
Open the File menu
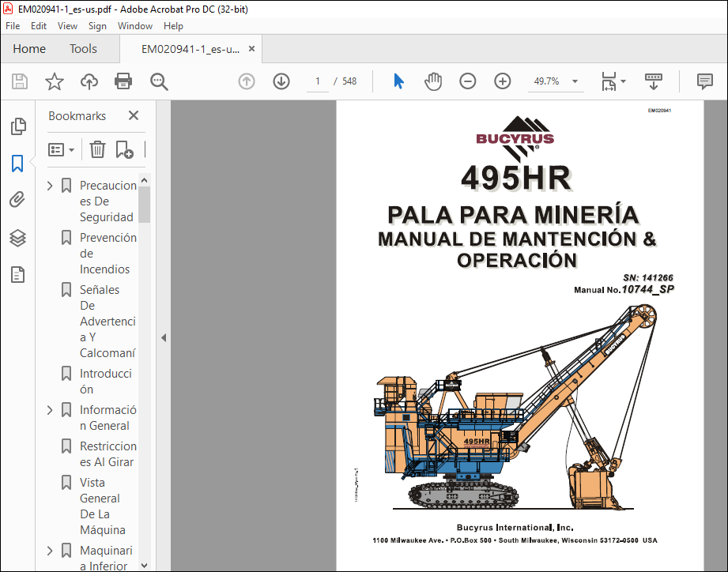[13, 26]
